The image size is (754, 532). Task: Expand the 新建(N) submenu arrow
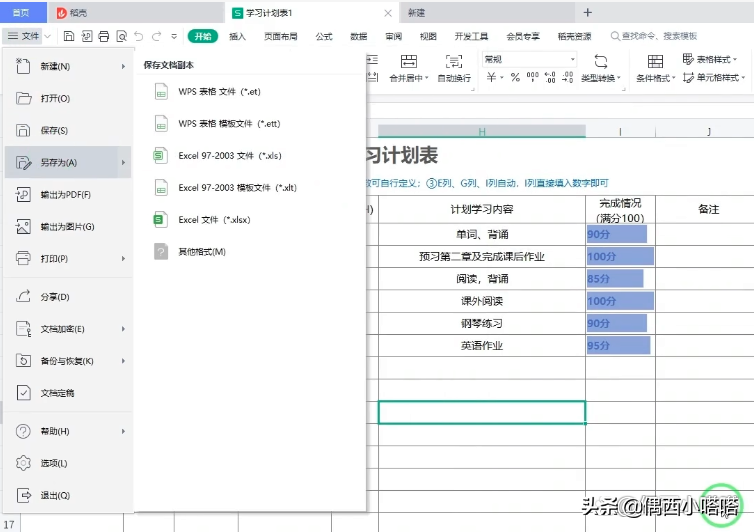[123, 66]
